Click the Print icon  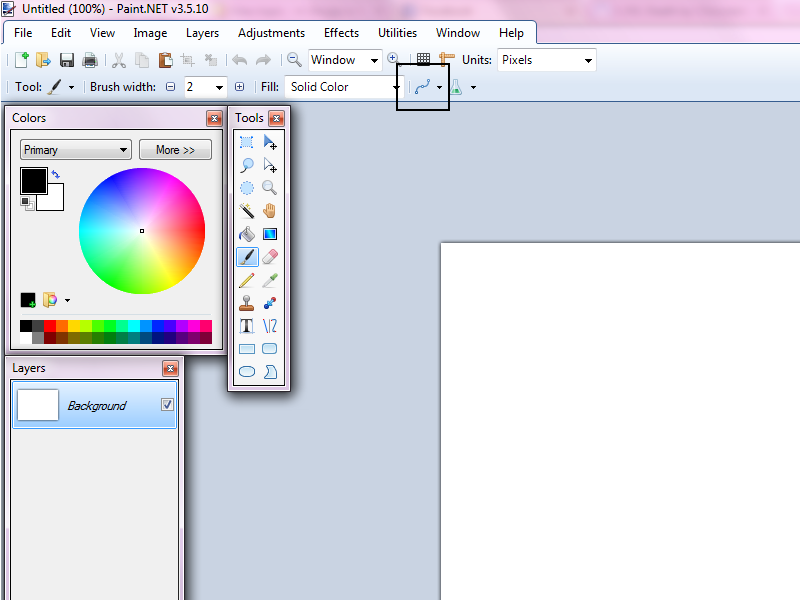(90, 60)
